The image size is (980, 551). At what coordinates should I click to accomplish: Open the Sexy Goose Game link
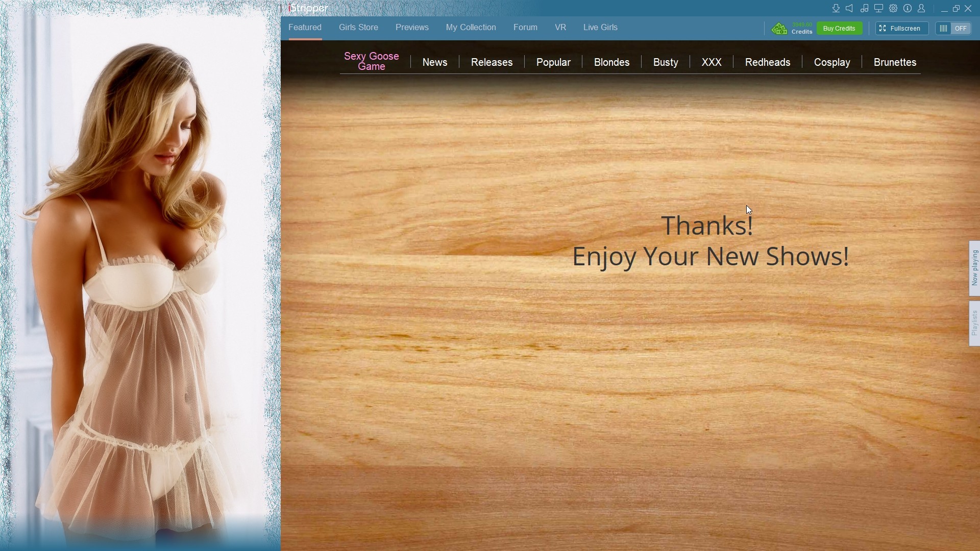click(371, 61)
